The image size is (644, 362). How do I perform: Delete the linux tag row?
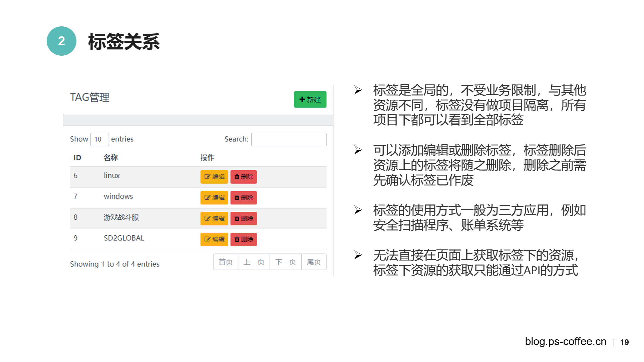(244, 177)
